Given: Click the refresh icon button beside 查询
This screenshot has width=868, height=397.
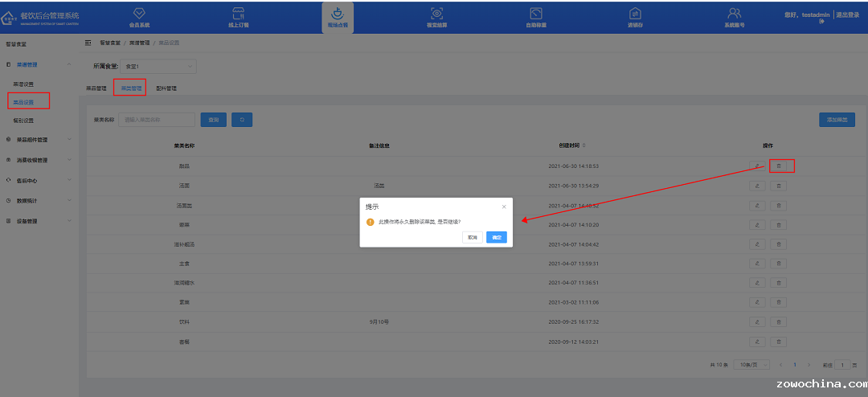Looking at the screenshot, I should 242,120.
